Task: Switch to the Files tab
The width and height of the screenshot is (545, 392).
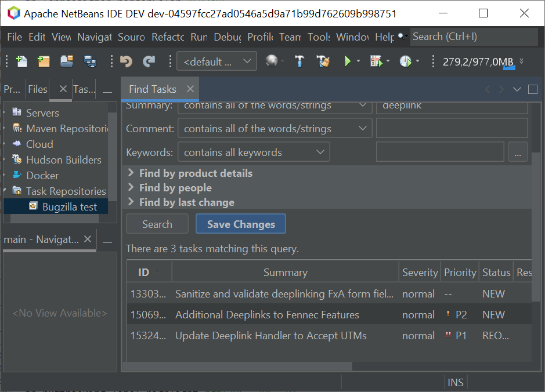Action: tap(38, 89)
